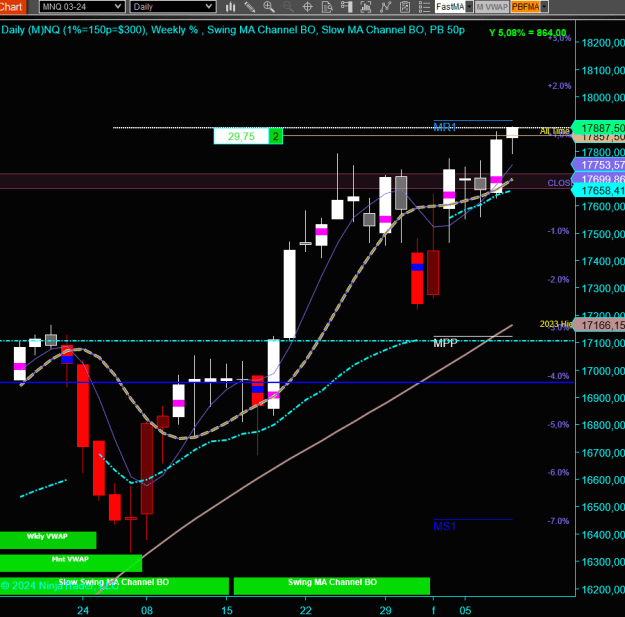Toggle the crosshair cursor icon

tap(308, 7)
